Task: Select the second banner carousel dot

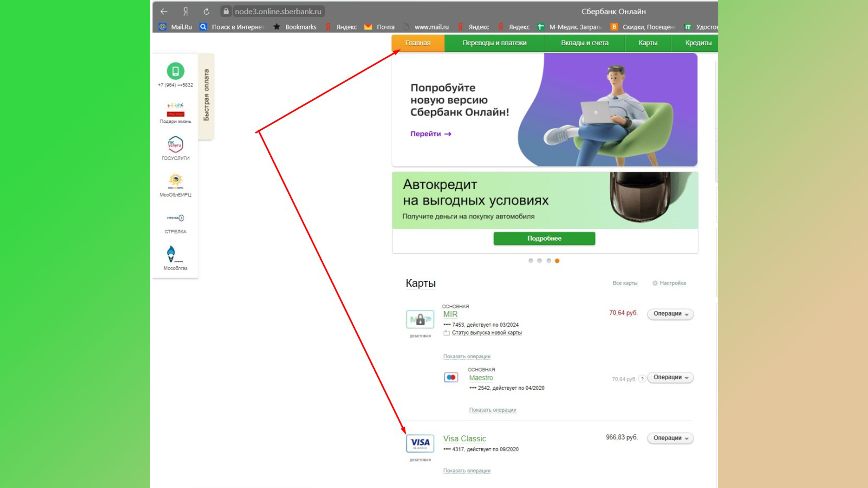Action: [539, 261]
